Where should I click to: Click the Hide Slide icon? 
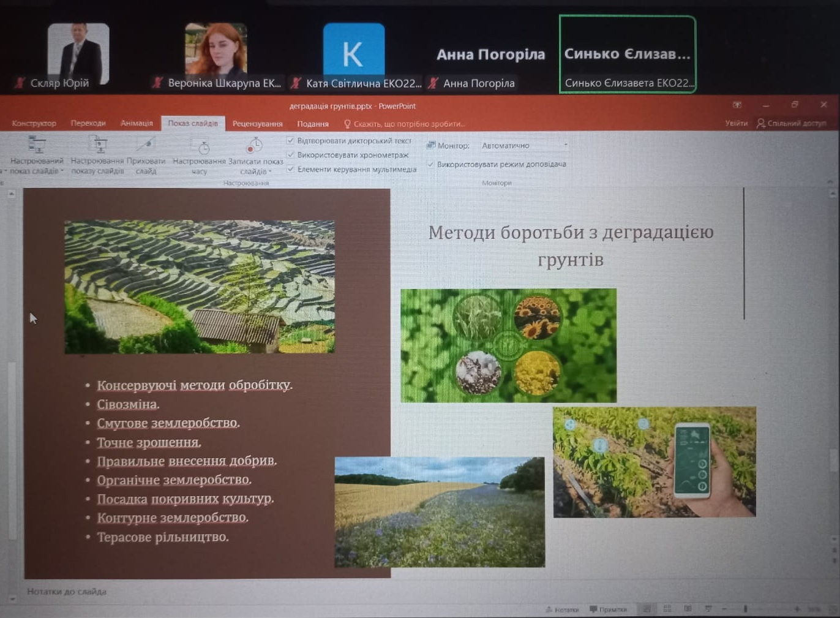[x=146, y=146]
